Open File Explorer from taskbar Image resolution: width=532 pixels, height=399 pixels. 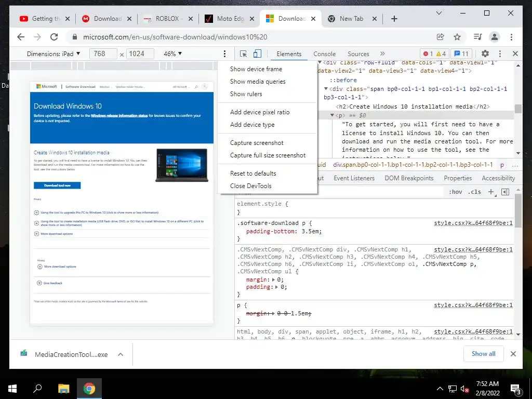pyautogui.click(x=63, y=389)
